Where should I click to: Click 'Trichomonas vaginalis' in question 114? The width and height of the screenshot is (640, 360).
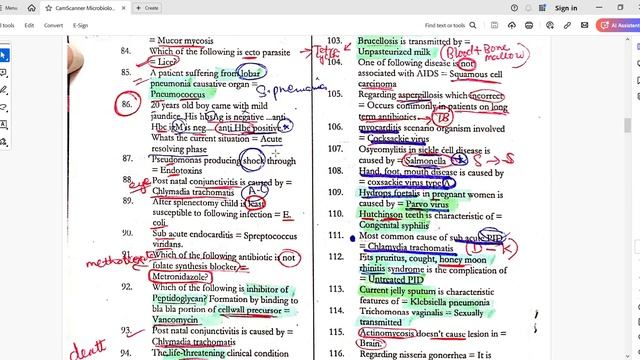coord(401,312)
